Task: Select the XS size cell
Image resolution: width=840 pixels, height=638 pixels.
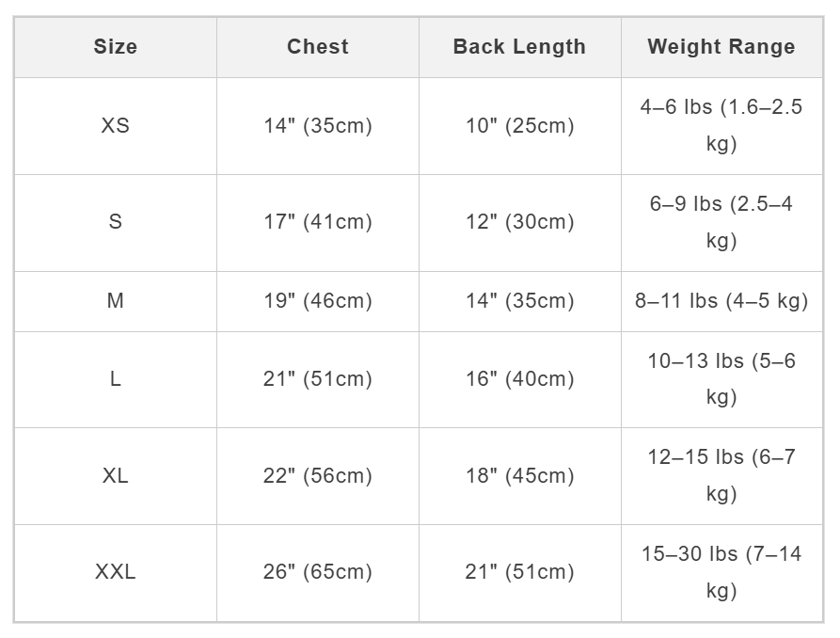Action: coord(116,126)
